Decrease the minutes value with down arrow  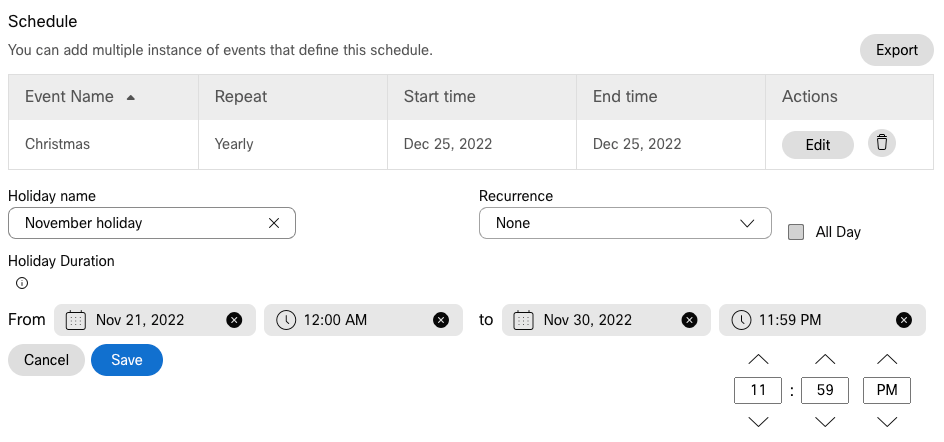825,422
